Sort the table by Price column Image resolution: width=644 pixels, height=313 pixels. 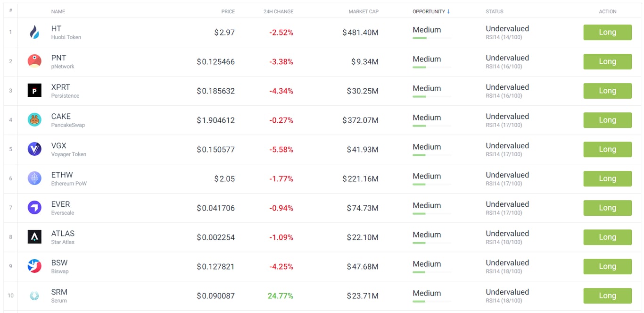228,11
